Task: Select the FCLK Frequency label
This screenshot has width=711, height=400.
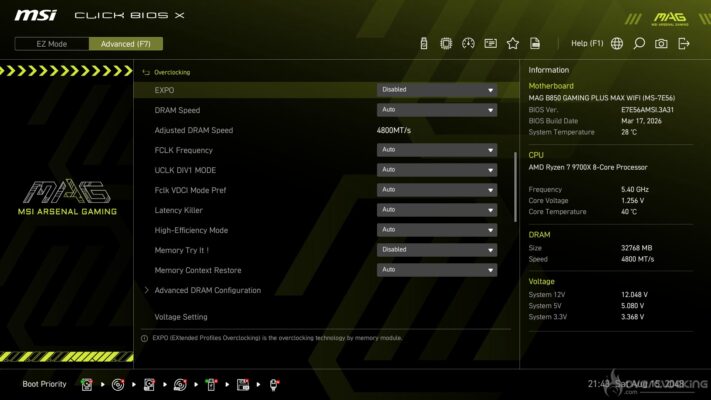Action: point(184,150)
